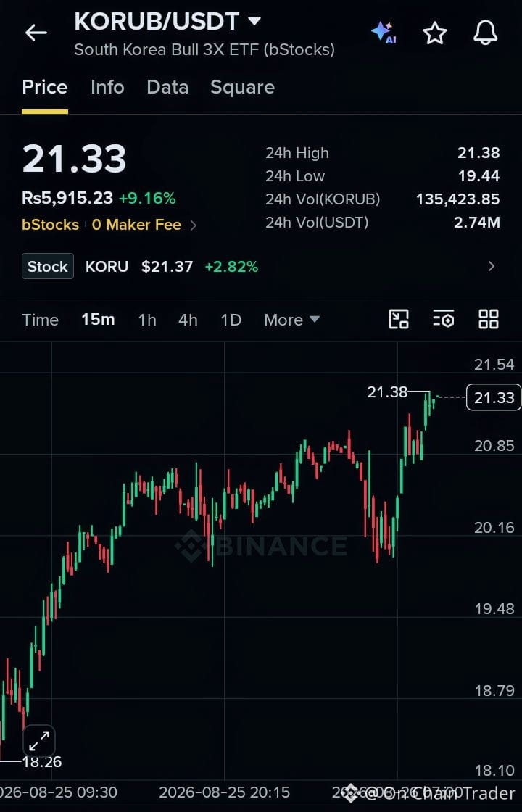This screenshot has width=522, height=812.
Task: Open the AI assistant sparkle icon
Action: tap(384, 33)
